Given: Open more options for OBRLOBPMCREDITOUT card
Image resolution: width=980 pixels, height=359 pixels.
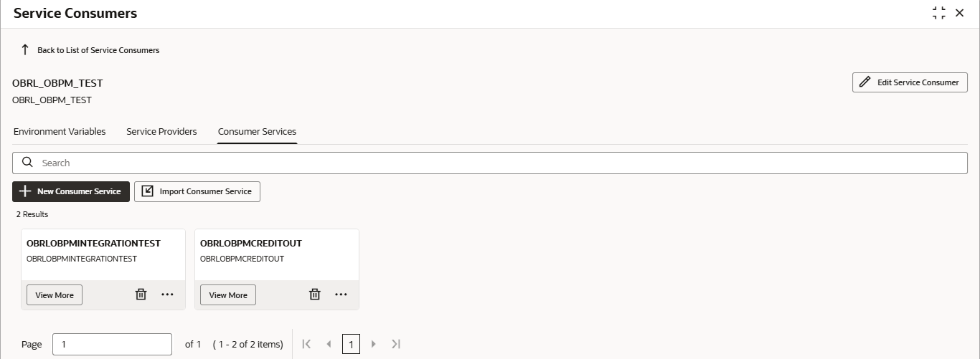Looking at the screenshot, I should tap(341, 295).
